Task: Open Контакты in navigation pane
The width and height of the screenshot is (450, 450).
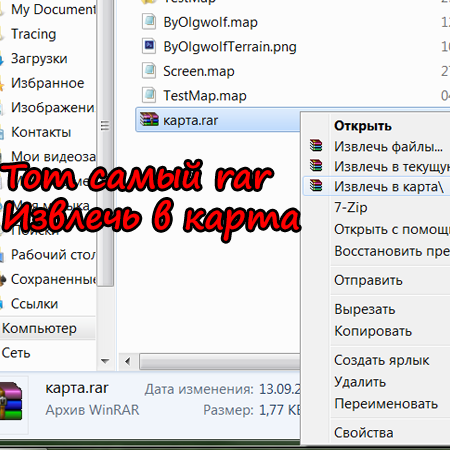Action: point(41,132)
